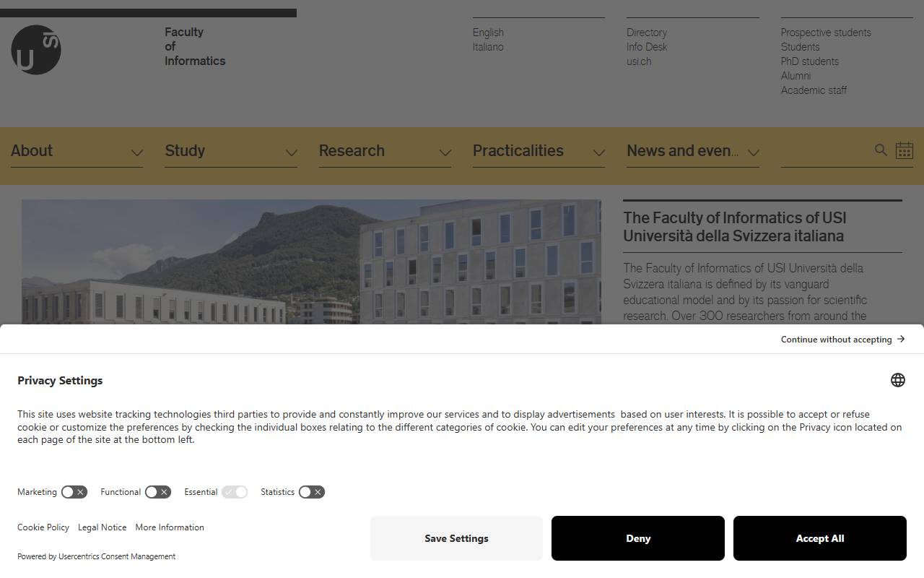Switch language to English

(x=488, y=33)
